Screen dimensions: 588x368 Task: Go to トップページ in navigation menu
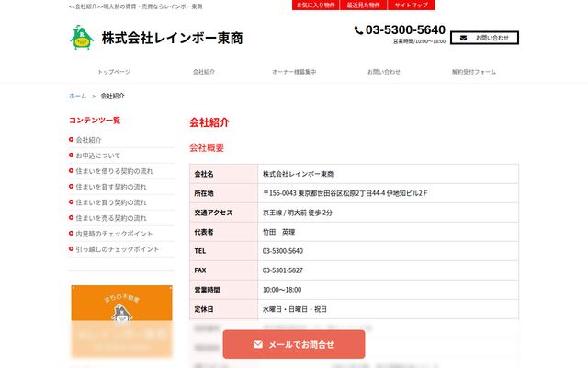pyautogui.click(x=114, y=72)
